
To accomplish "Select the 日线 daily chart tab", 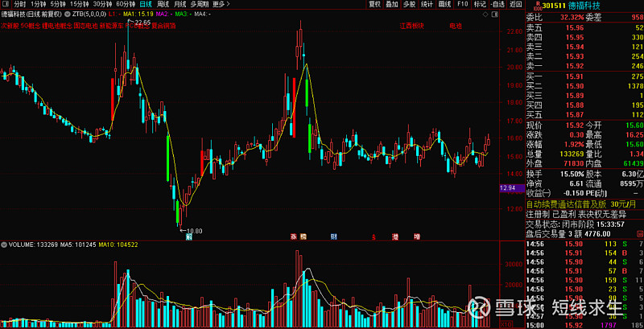I will tap(146, 5).
